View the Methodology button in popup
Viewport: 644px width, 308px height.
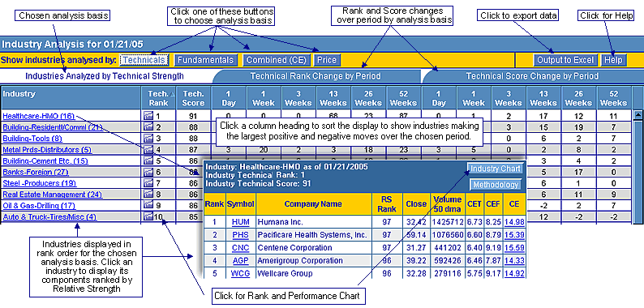pos(496,185)
